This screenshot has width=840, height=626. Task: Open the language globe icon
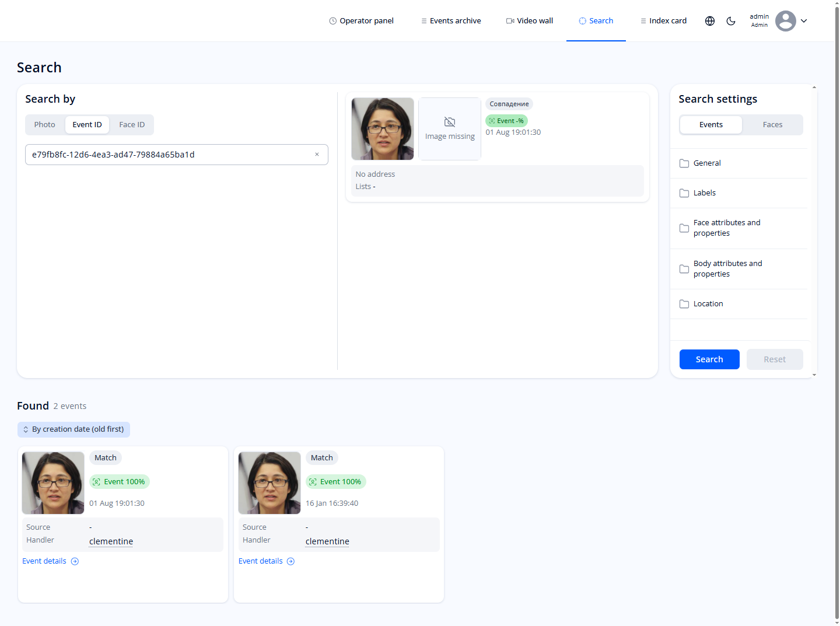click(x=710, y=20)
